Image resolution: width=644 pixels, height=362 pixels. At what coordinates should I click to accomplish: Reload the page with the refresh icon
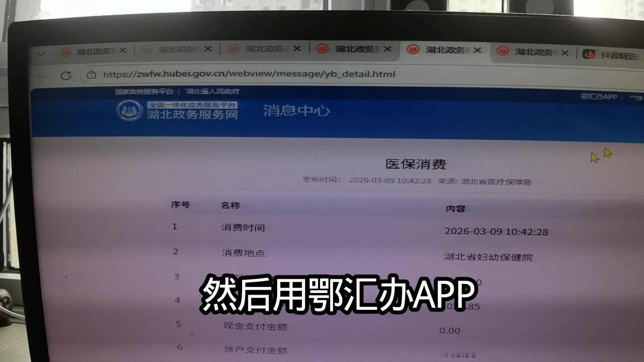coord(65,75)
